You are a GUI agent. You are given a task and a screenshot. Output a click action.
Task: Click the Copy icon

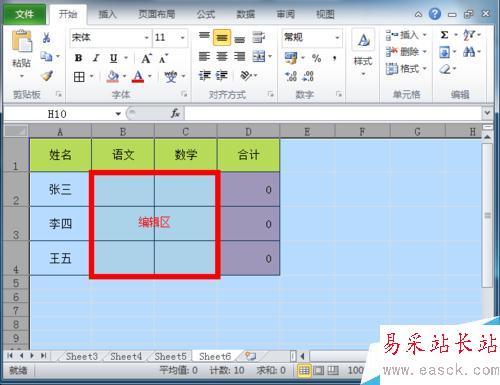tap(46, 56)
